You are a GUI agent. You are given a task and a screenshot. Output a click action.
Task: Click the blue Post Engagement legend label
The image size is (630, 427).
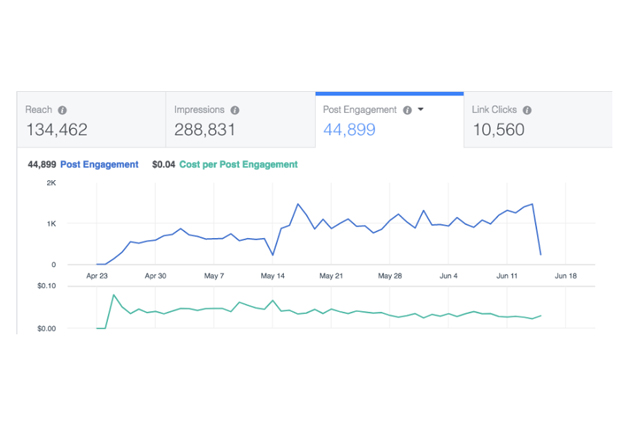point(99,164)
